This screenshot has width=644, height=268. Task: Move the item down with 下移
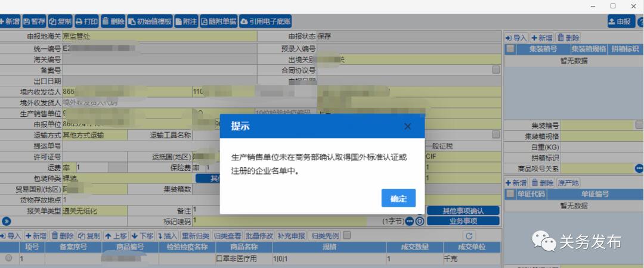pos(143,236)
